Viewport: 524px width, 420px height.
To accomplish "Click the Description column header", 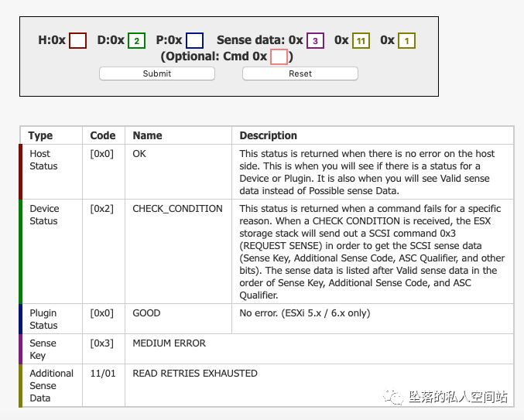I will (268, 135).
